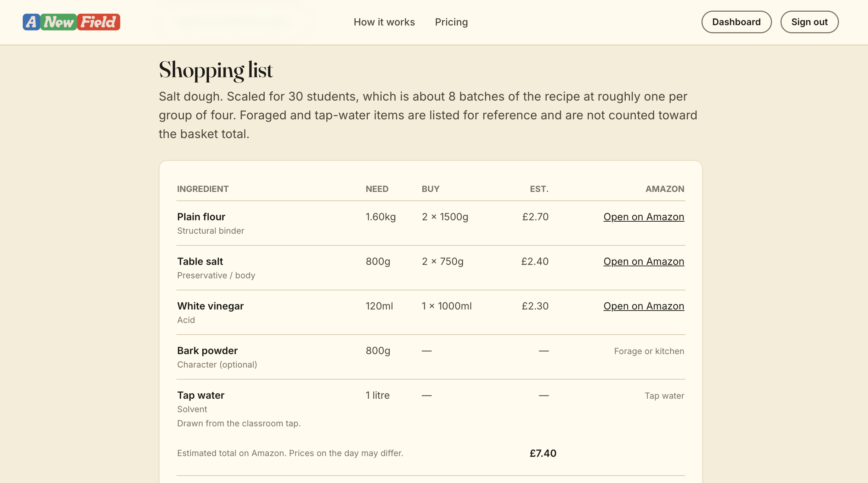Open the Dashboard
Image resolution: width=868 pixels, height=483 pixels.
pyautogui.click(x=736, y=22)
